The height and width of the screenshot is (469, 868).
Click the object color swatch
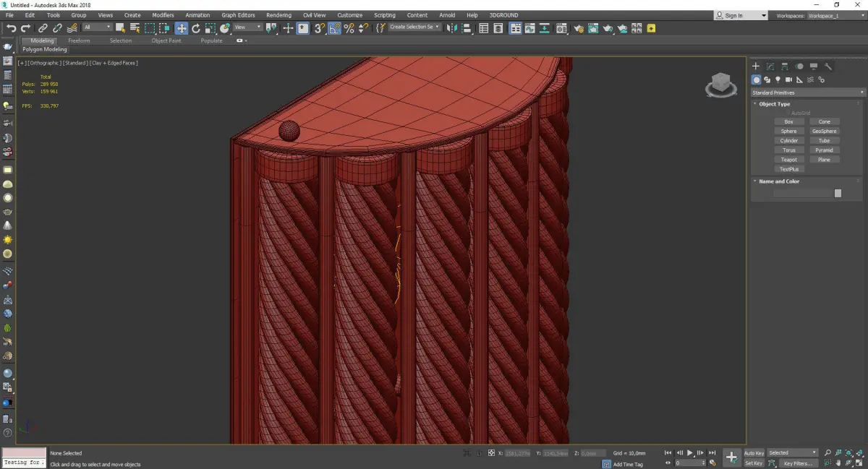tap(838, 194)
